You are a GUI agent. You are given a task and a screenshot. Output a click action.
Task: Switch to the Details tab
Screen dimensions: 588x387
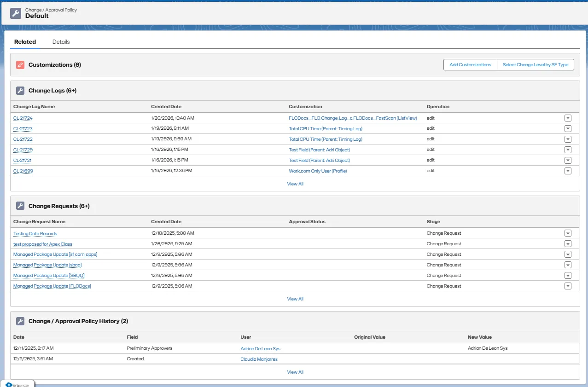click(61, 41)
